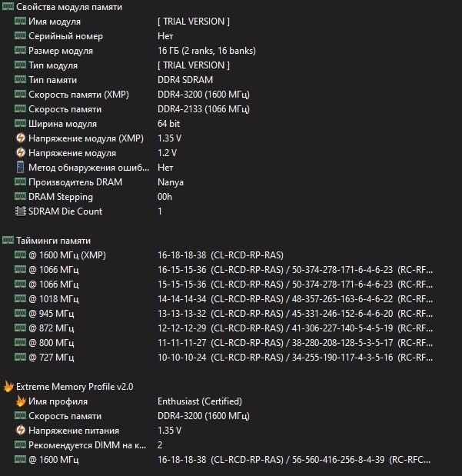Click the voltage icon beside Напряжение питания
This screenshot has height=476, width=462.
[x=20, y=430]
